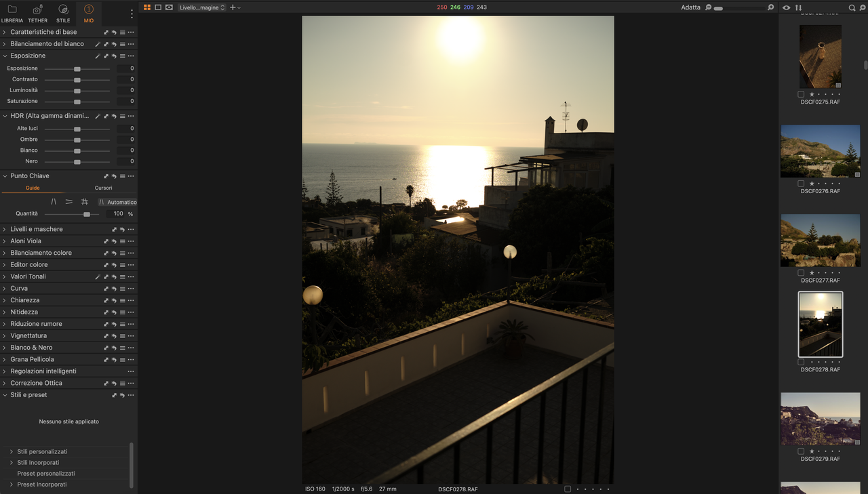Select thumbnail DSCF0277.RAF
Screen dimensions: 868x494
click(821, 241)
